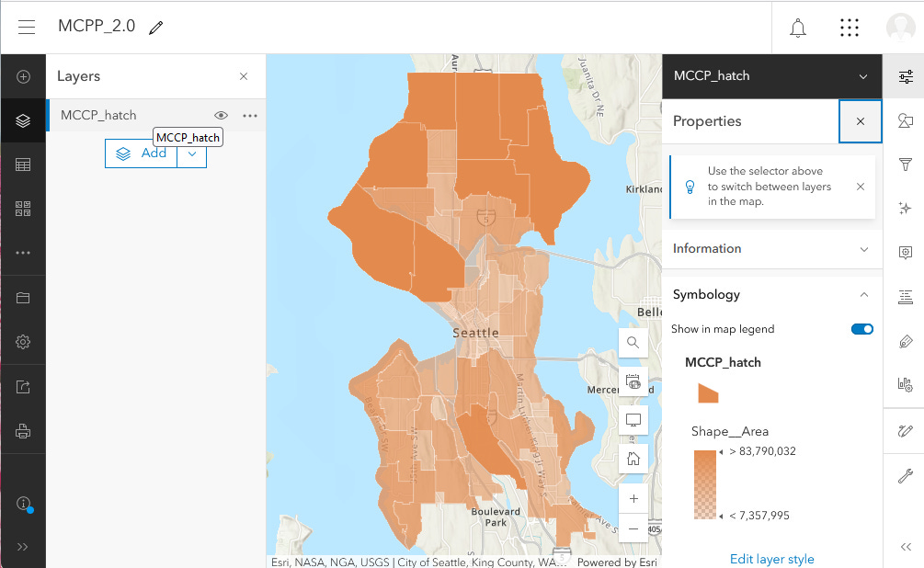Open the Map properties settings gear
924x568 pixels.
click(23, 341)
